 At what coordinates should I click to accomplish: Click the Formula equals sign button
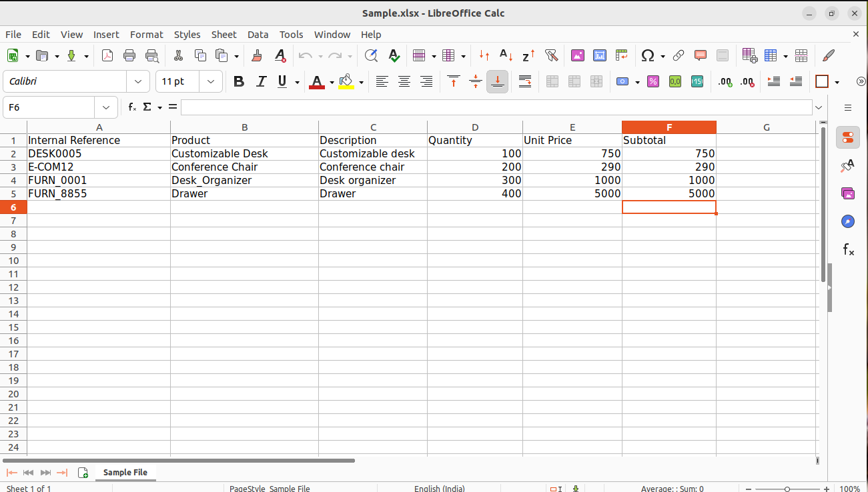173,107
